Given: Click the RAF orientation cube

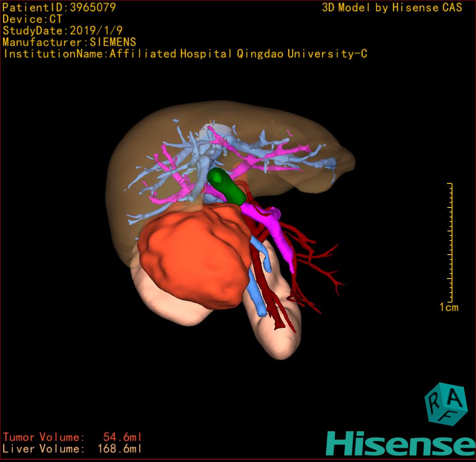Looking at the screenshot, I should (446, 404).
